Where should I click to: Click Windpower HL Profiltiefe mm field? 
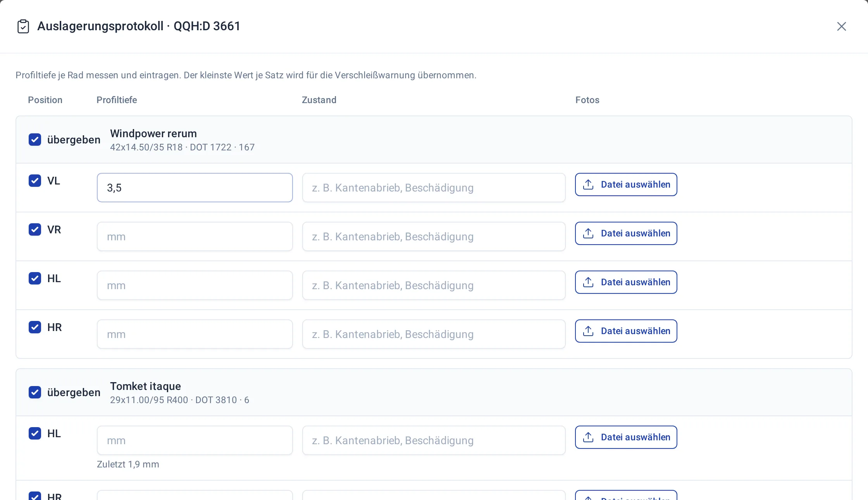click(195, 285)
